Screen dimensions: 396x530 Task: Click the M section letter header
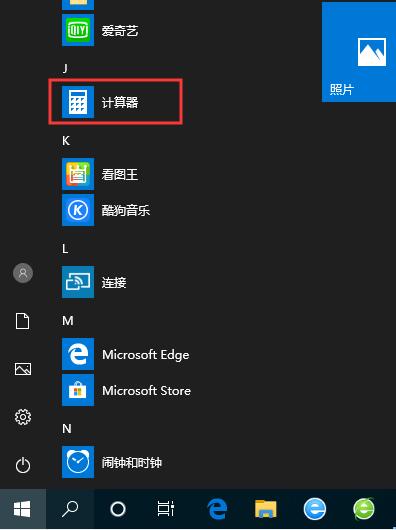pyautogui.click(x=68, y=320)
